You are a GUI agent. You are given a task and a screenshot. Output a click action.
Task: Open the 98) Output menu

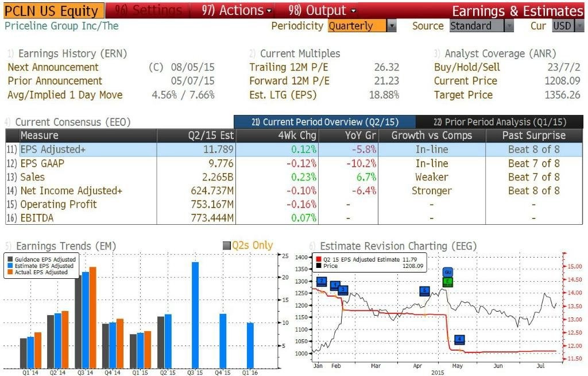[x=322, y=10]
